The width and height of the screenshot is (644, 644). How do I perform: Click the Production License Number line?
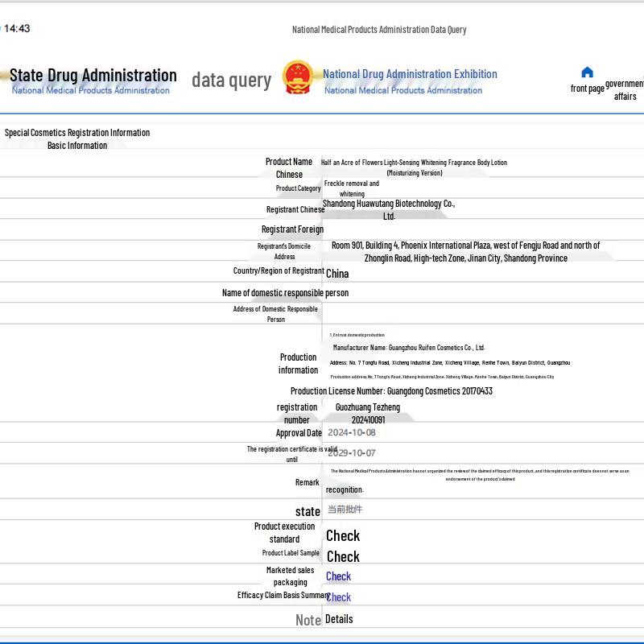click(391, 391)
